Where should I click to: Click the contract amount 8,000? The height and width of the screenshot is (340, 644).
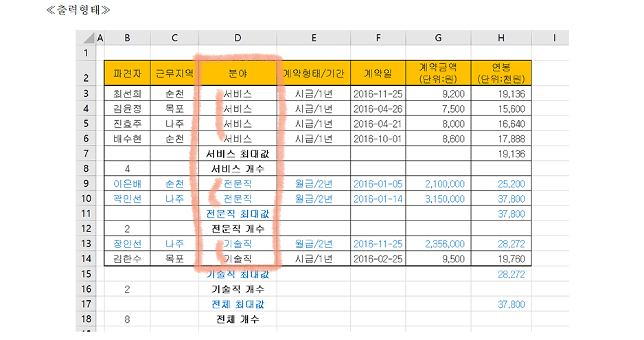438,124
